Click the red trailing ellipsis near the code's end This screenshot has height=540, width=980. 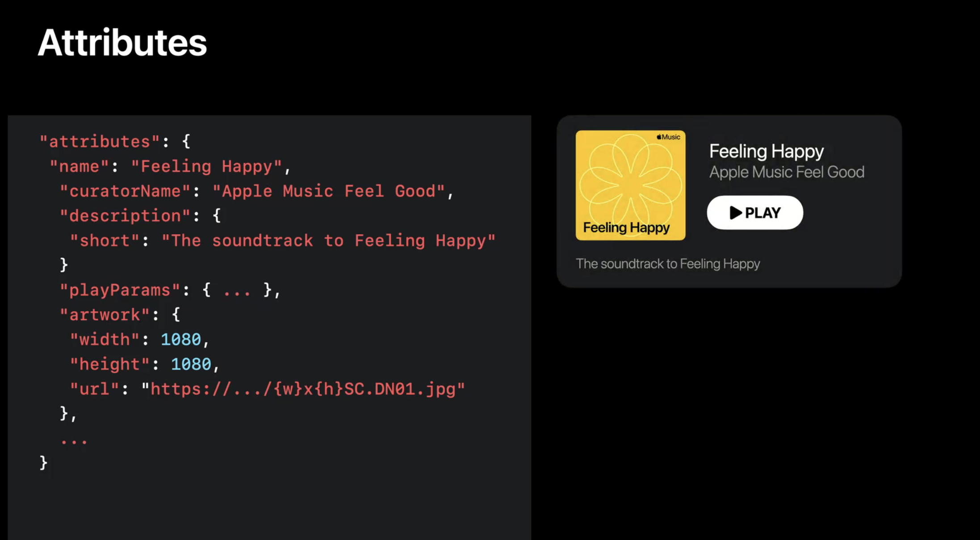point(74,442)
